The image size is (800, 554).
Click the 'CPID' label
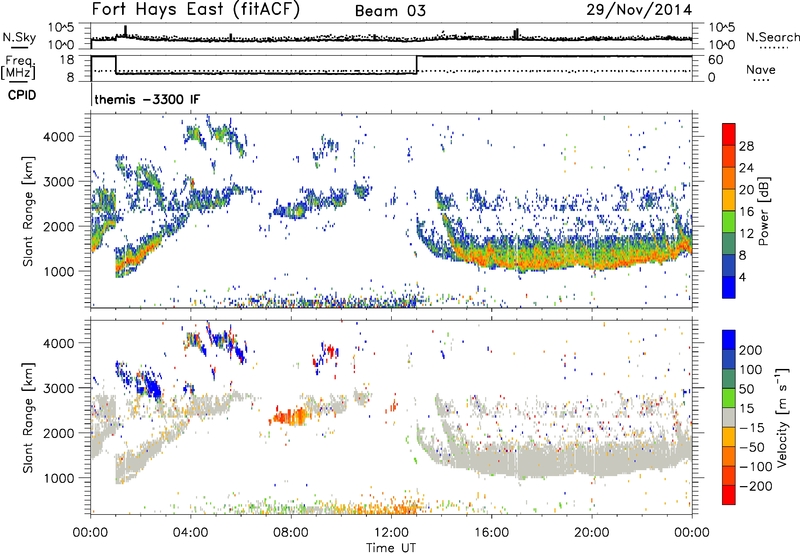[22, 95]
